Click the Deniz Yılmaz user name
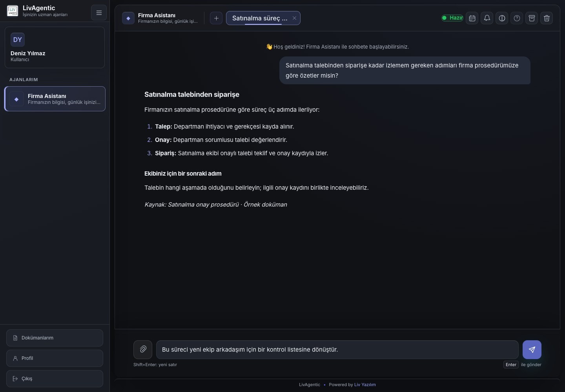Viewport: 565px width, 392px height. pyautogui.click(x=28, y=53)
